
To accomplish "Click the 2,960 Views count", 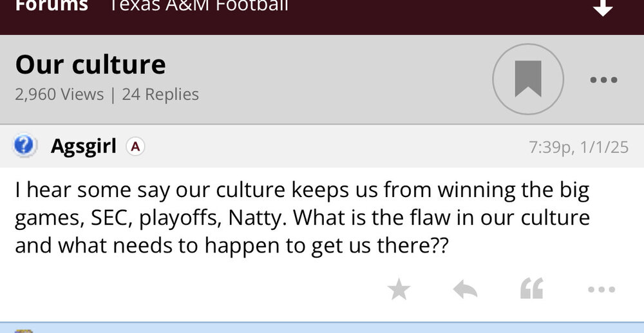I will point(59,94).
